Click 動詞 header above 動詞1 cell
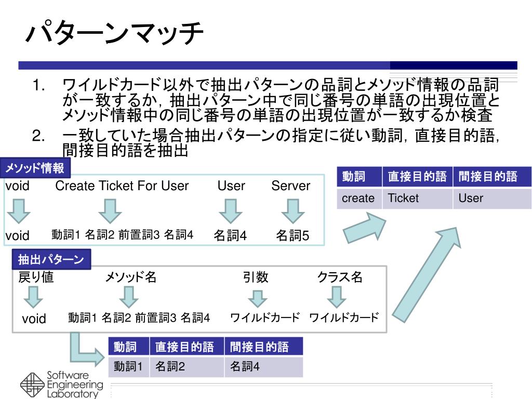This screenshot has width=532, height=399. (129, 347)
